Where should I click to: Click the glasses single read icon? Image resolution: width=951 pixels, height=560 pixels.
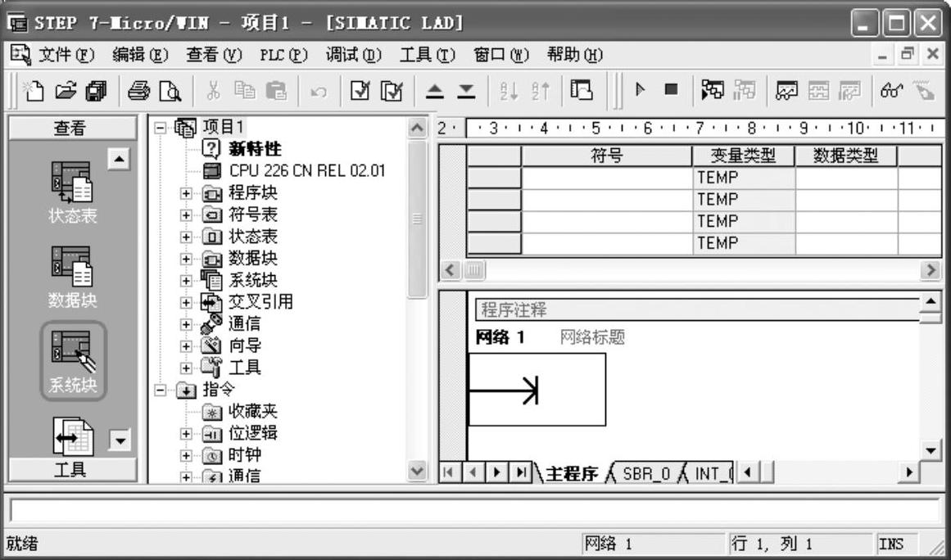(x=892, y=91)
